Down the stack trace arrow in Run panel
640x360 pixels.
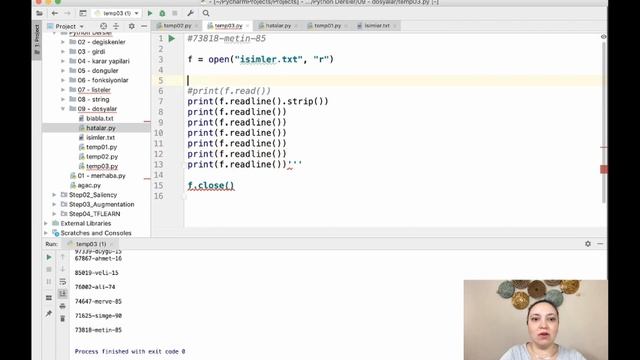(x=62, y=269)
